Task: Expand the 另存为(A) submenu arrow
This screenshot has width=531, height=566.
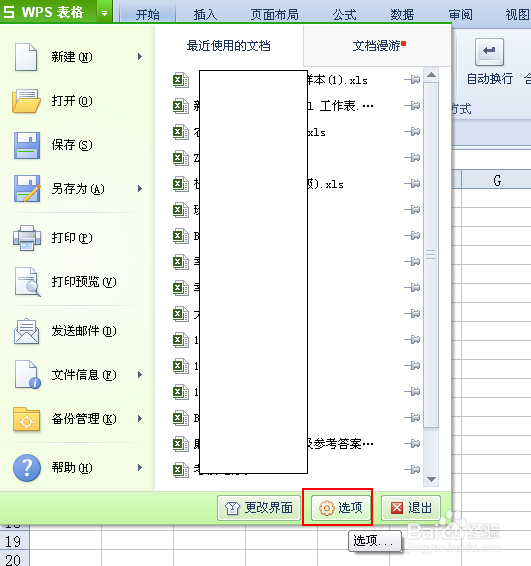Action: click(140, 189)
